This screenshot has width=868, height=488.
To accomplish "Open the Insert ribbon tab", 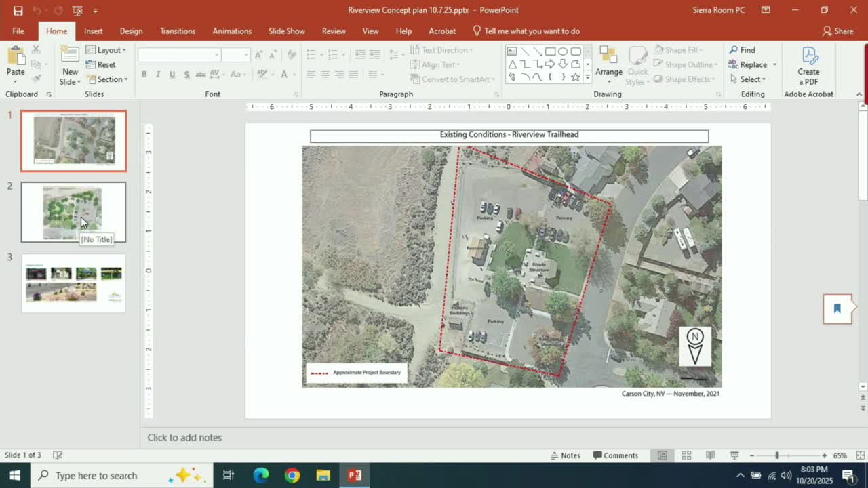I will pyautogui.click(x=94, y=31).
